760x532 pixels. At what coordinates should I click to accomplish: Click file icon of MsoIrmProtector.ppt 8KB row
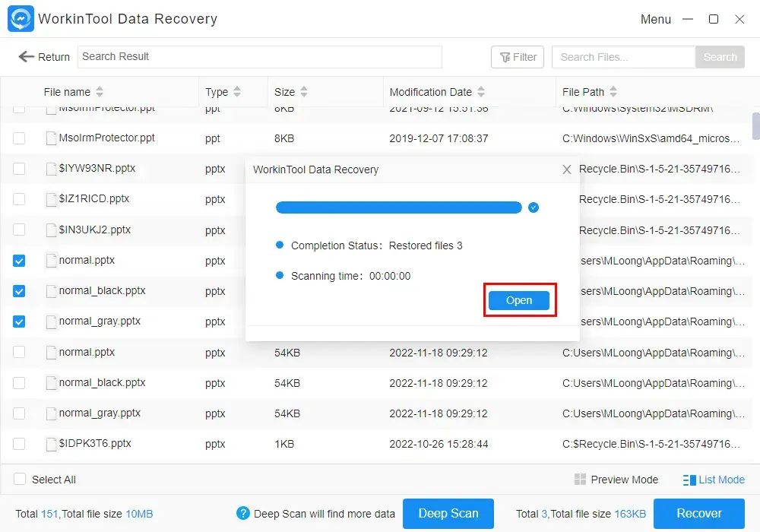[51, 138]
